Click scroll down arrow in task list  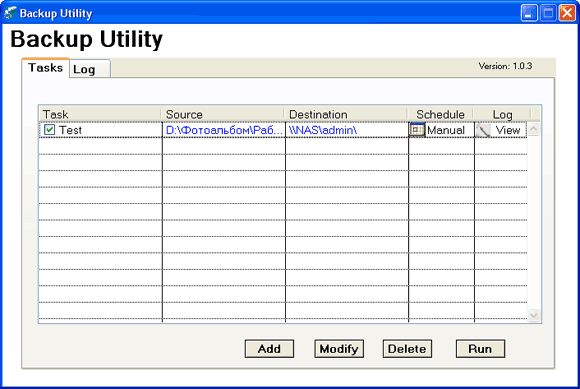(533, 315)
